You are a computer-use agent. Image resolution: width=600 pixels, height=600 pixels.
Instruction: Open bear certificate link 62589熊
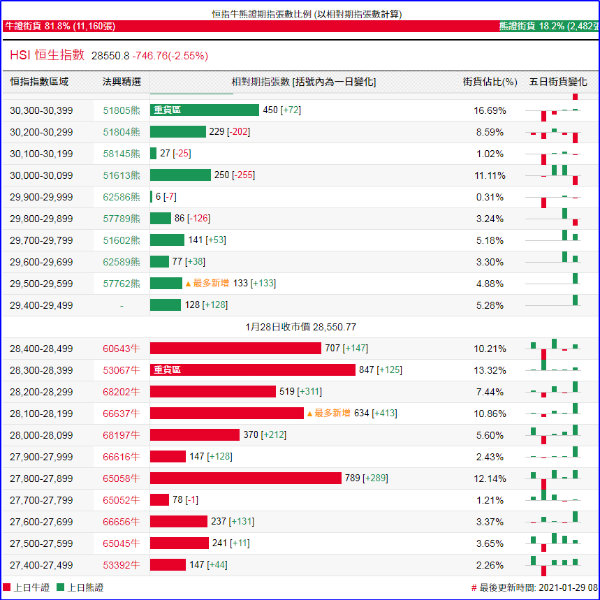(x=122, y=262)
